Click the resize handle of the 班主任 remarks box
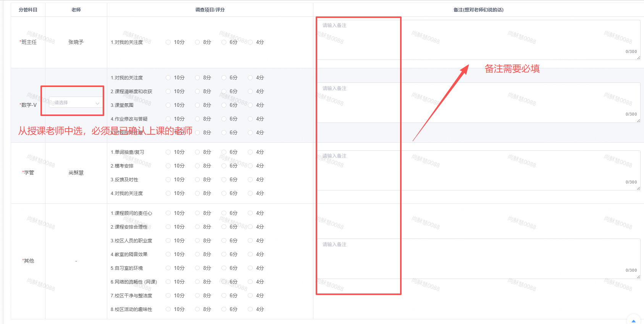This screenshot has height=324, width=644. 638,58
